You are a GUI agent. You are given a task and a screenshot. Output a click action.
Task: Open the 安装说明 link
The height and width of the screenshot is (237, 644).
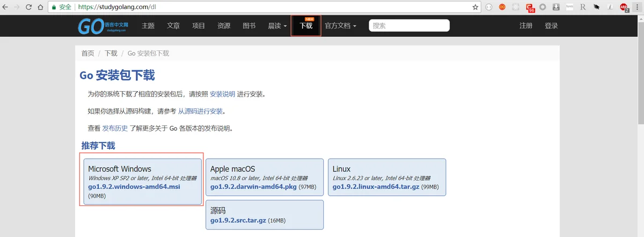pyautogui.click(x=222, y=94)
